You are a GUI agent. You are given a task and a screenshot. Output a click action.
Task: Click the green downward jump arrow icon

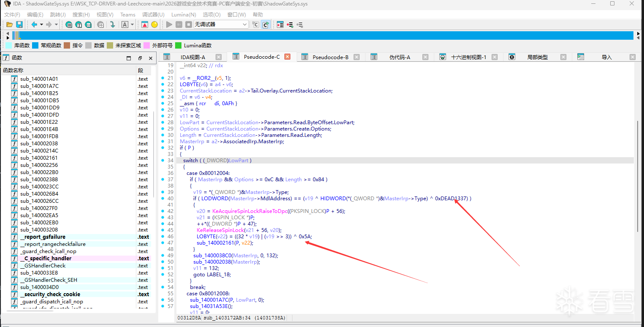[113, 25]
